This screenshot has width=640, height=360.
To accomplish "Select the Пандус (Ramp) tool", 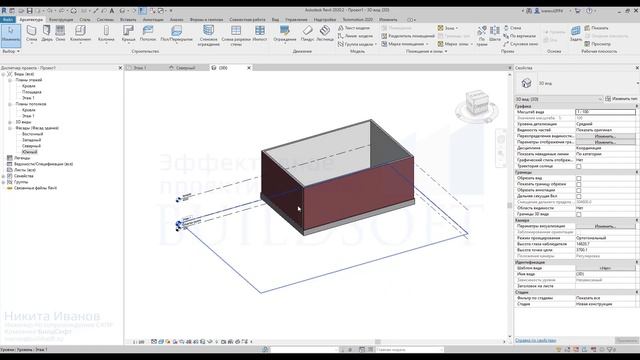I will (x=307, y=33).
